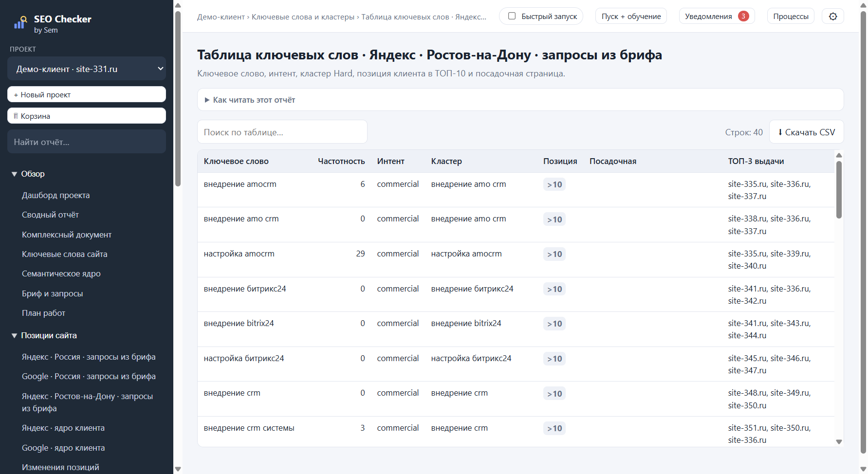Click keyword cell внедрение crm системы
This screenshot has width=868, height=474.
249,428
